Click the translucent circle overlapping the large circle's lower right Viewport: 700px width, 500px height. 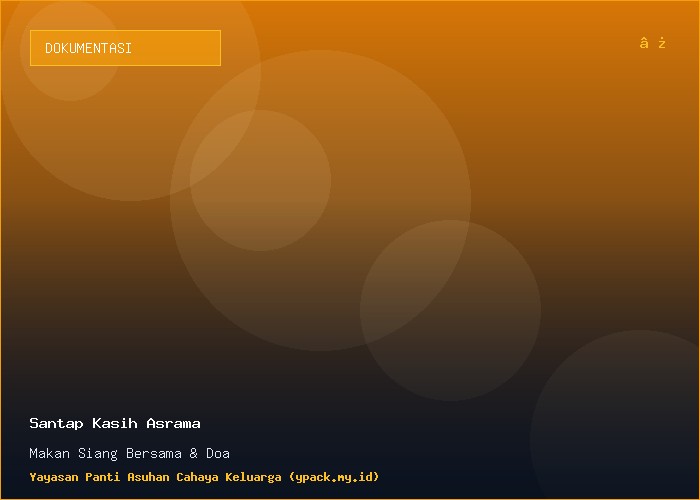tap(450, 310)
